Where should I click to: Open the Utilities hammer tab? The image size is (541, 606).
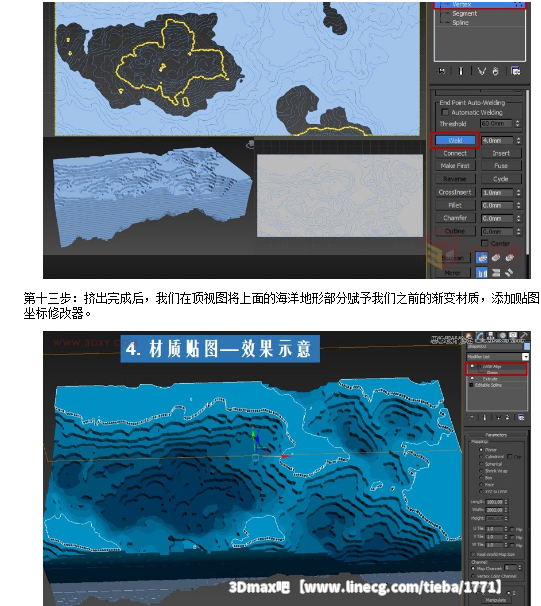pos(524,337)
